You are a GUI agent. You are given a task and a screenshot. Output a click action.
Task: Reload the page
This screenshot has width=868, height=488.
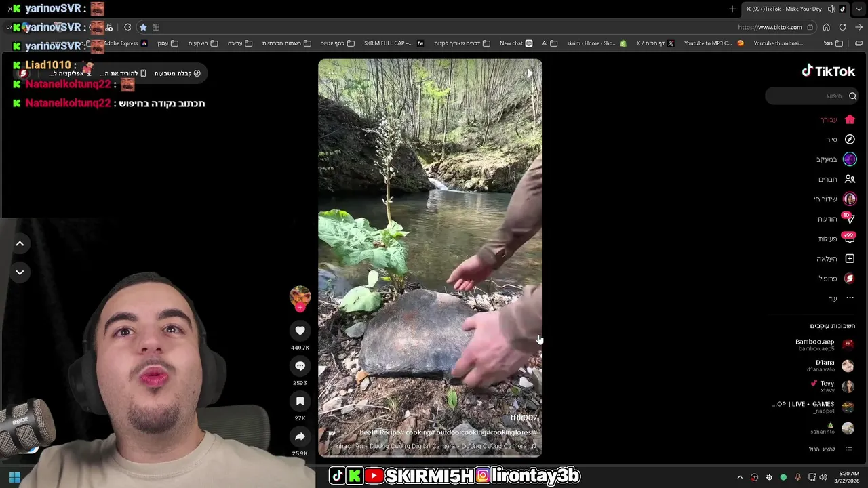[842, 27]
